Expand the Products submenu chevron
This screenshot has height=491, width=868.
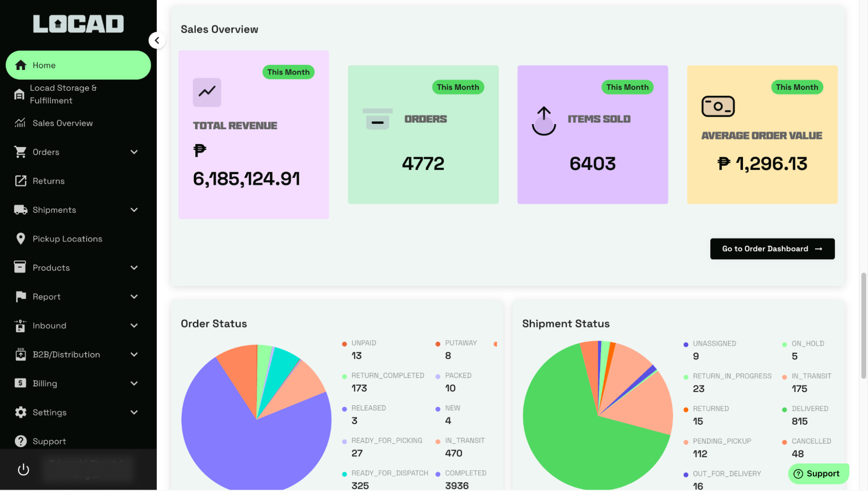[x=134, y=268]
